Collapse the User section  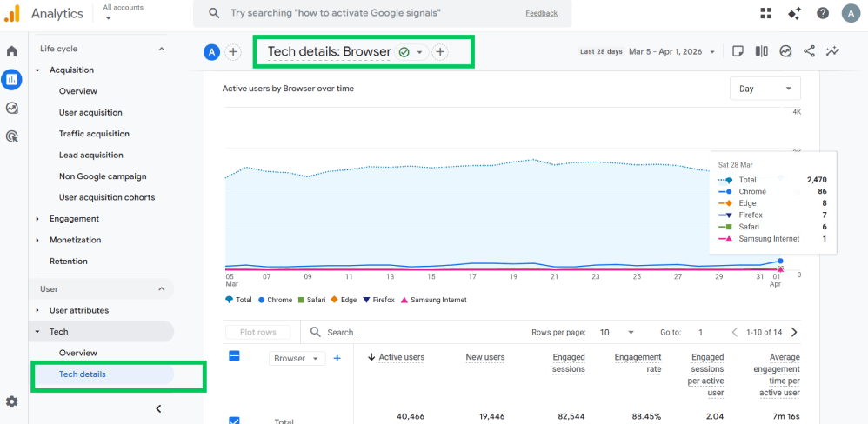coord(161,288)
